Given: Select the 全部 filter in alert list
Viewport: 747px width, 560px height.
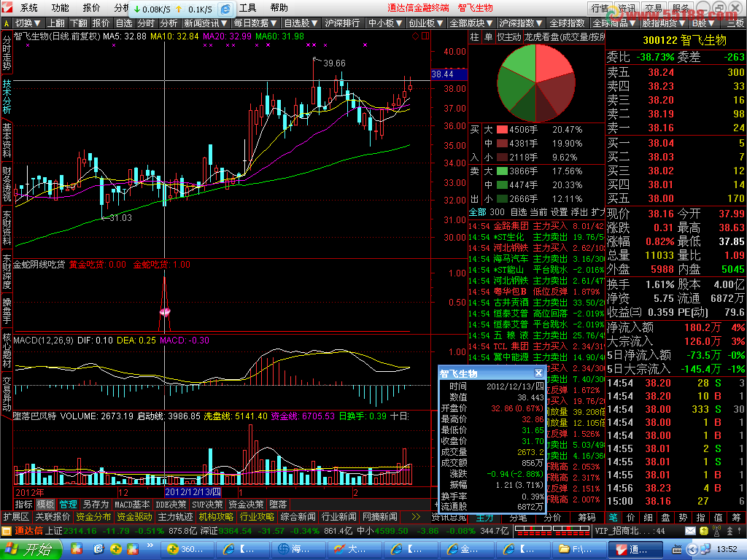Looking at the screenshot, I should (478, 212).
